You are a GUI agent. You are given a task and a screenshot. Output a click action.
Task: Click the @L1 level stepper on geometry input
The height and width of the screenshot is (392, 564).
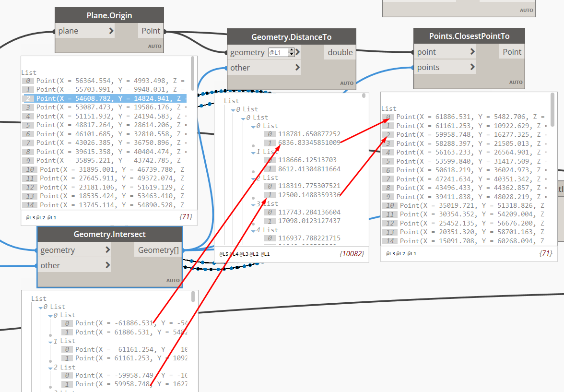pyautogui.click(x=291, y=52)
